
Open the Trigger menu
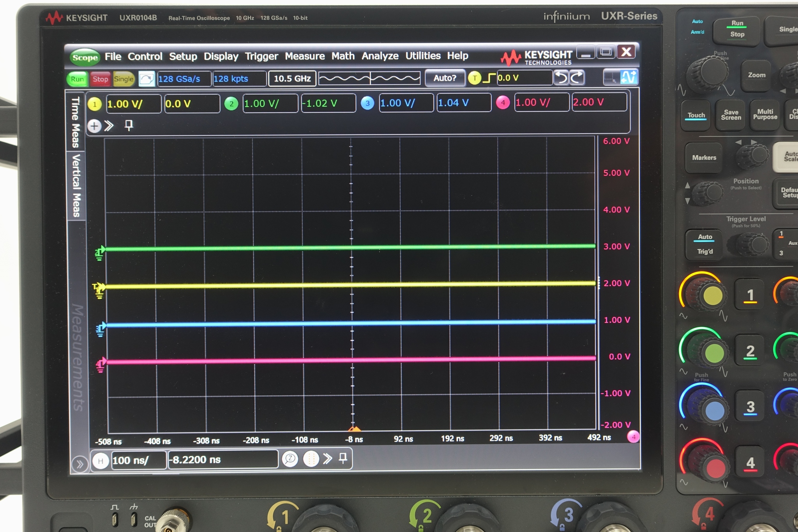pos(261,57)
